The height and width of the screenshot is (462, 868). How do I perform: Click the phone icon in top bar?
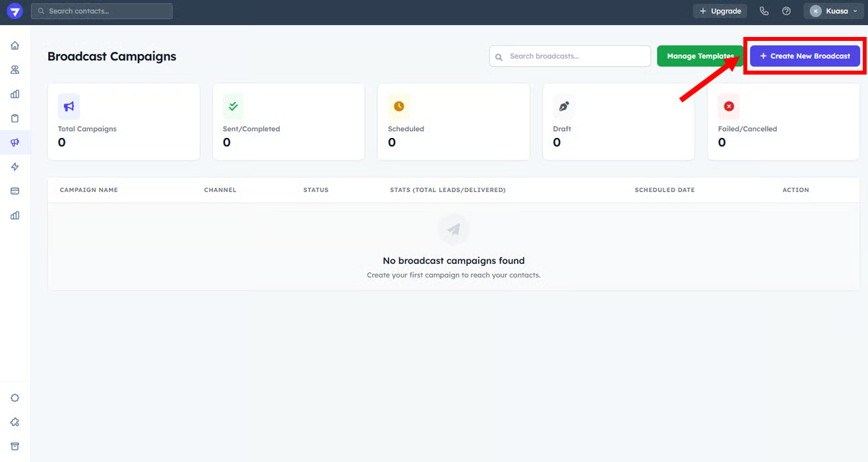[x=764, y=11]
